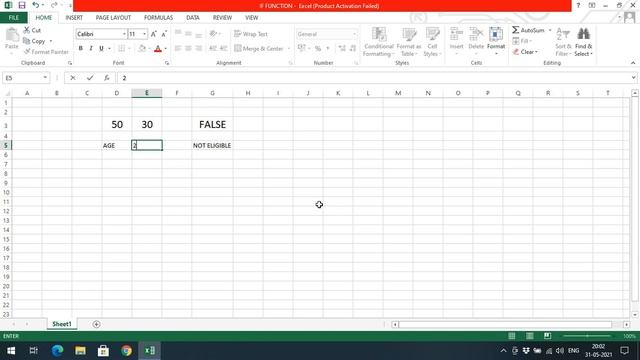Switch to the DATA tab
The height and width of the screenshot is (360, 640).
click(x=193, y=18)
